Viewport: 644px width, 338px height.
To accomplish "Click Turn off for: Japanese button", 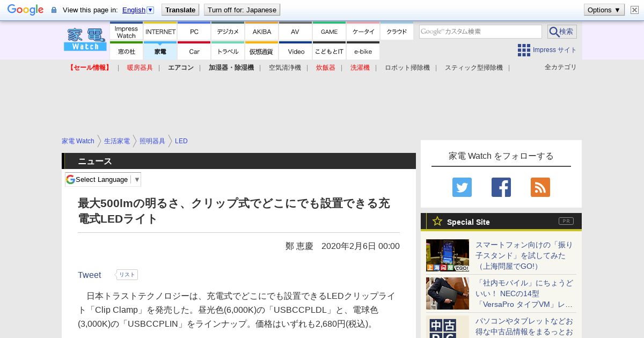I will [x=242, y=10].
